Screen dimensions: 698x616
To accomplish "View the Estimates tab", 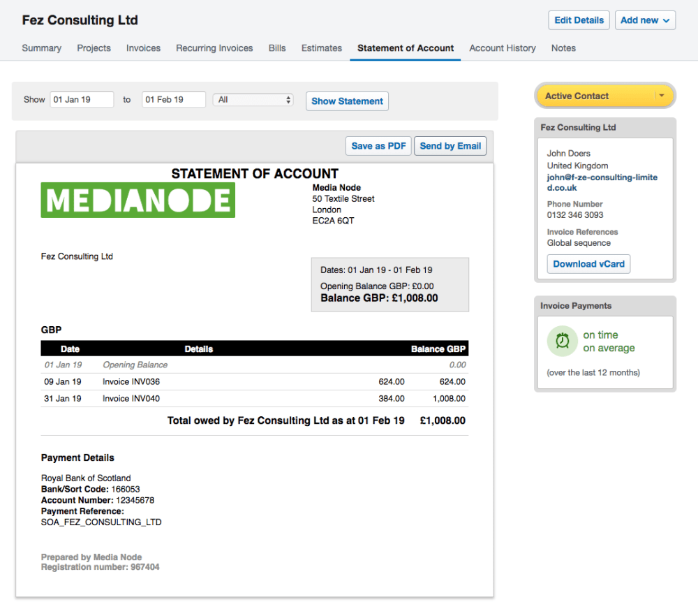I will point(321,48).
